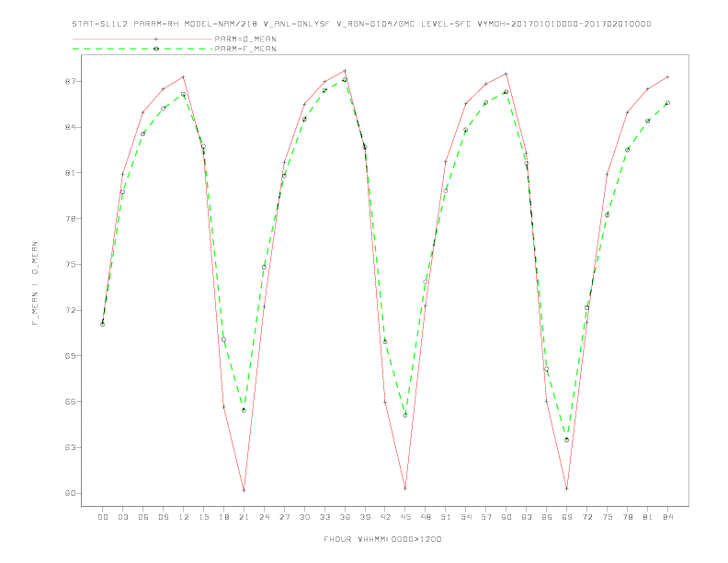
Task: Click the y-axis tick label 60
Action: pyautogui.click(x=71, y=493)
